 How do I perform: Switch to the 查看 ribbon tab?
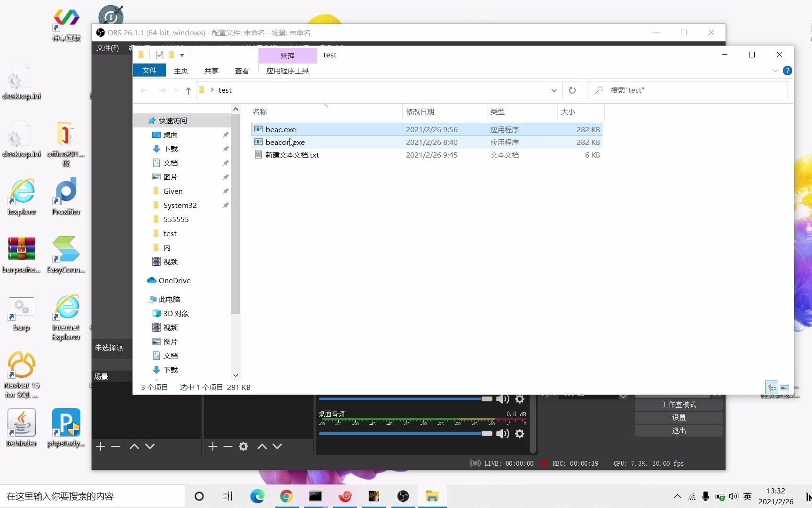point(242,71)
